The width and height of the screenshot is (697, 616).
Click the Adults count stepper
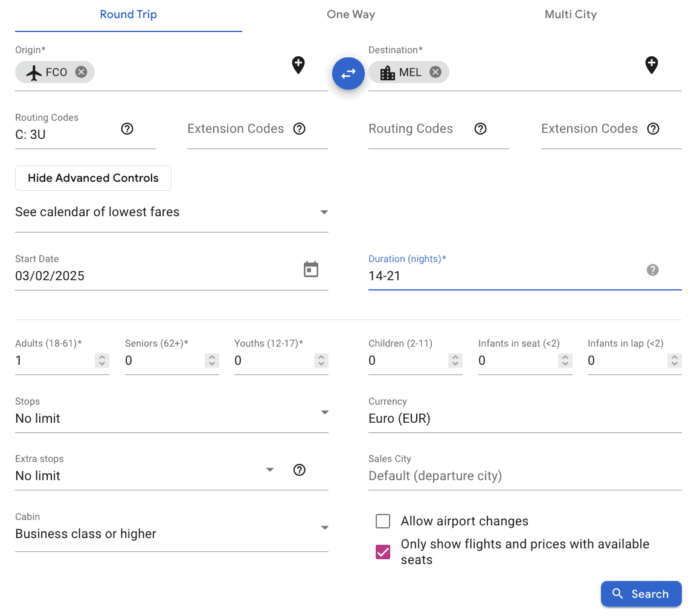(102, 361)
